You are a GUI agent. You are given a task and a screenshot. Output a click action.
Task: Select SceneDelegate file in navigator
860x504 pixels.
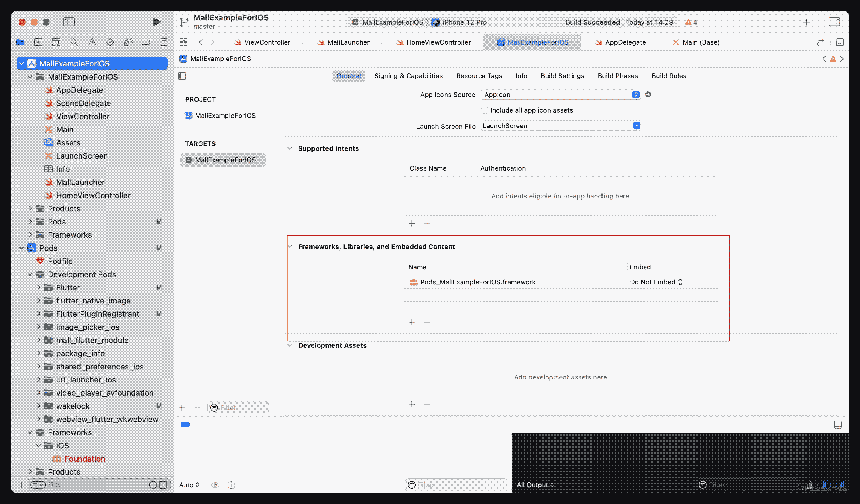pos(78,103)
